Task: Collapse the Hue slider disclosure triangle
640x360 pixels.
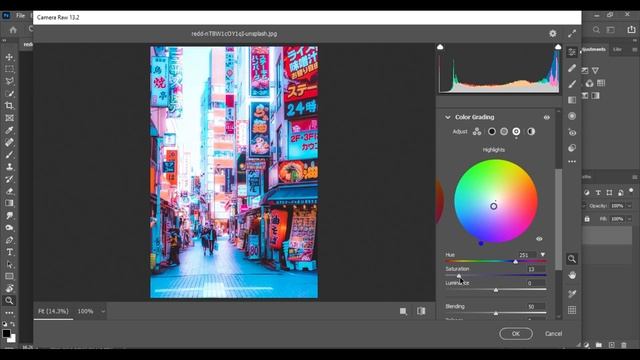Action: point(542,255)
